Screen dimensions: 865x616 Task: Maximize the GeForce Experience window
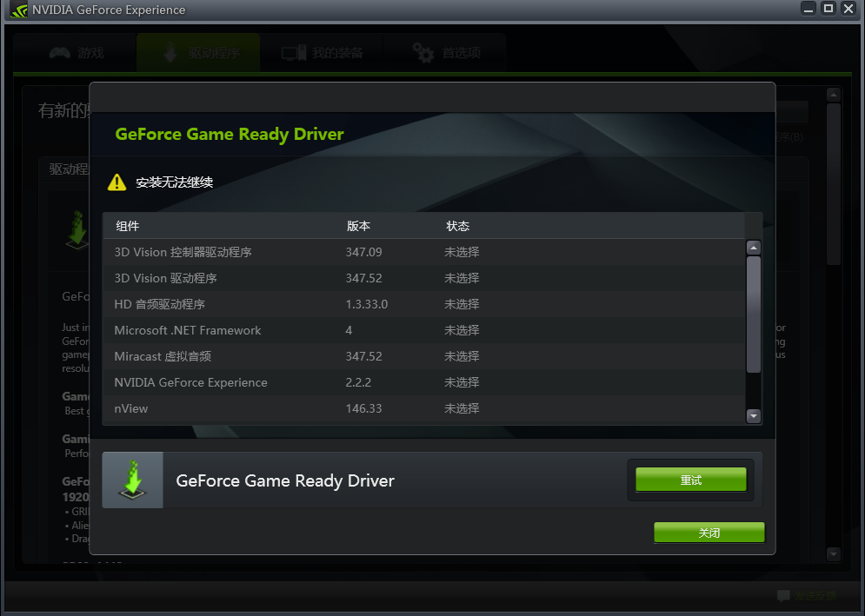click(828, 9)
